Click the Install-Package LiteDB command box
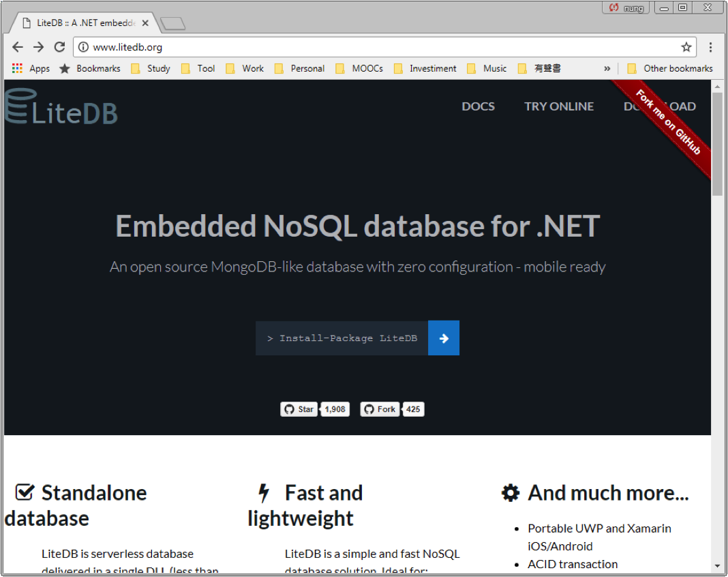Image resolution: width=728 pixels, height=577 pixels. (342, 338)
